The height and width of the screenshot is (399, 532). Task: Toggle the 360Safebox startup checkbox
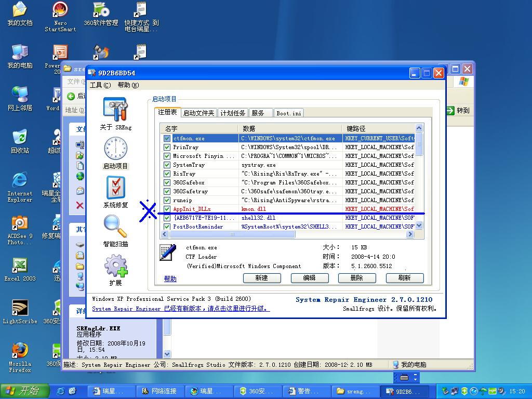(x=167, y=183)
